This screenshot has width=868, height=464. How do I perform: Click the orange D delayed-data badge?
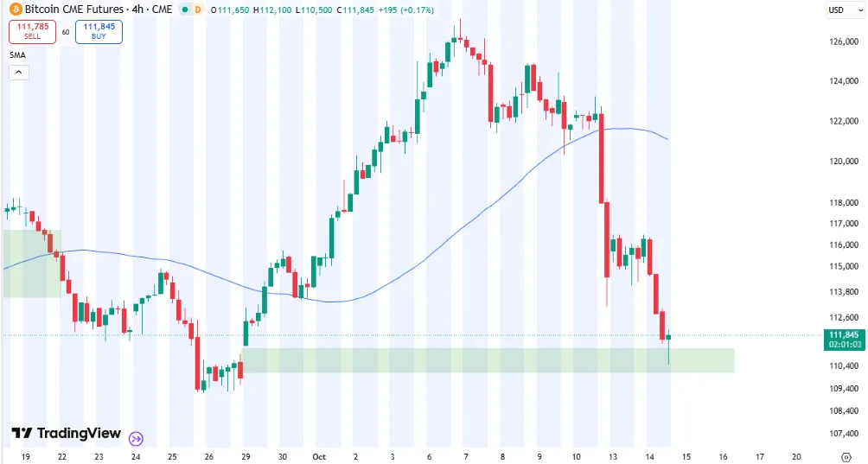tap(197, 10)
